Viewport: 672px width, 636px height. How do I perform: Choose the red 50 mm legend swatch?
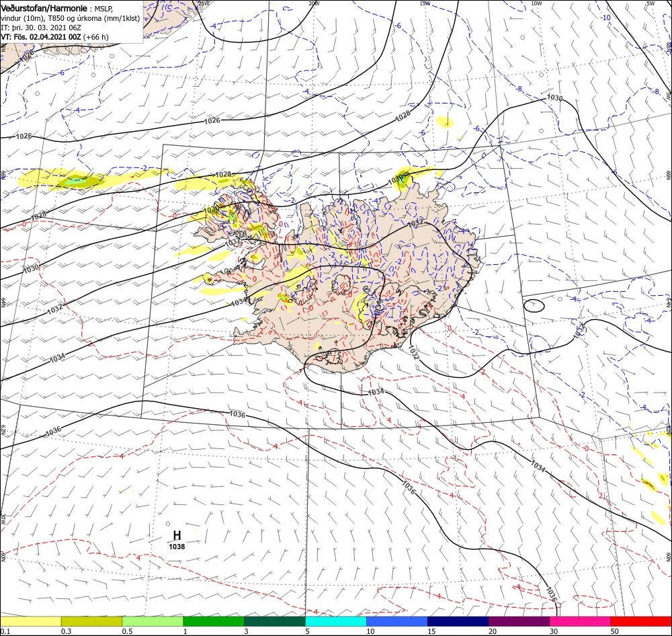click(641, 621)
